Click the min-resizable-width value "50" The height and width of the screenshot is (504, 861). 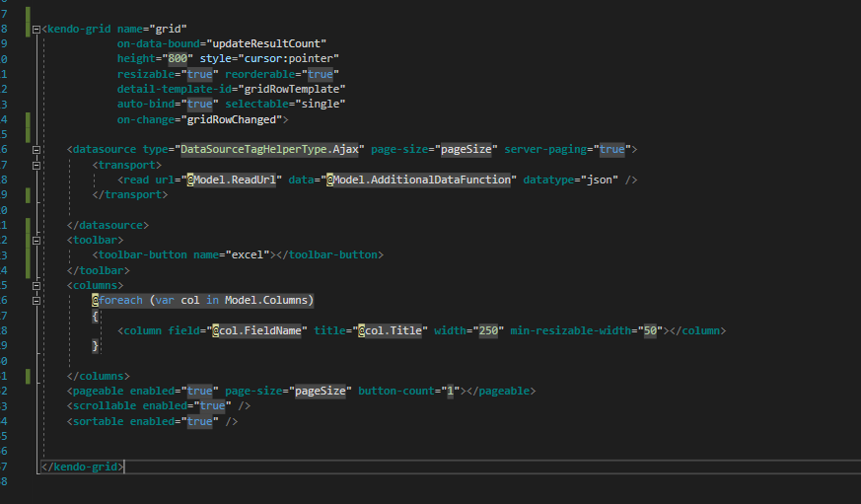pos(650,330)
